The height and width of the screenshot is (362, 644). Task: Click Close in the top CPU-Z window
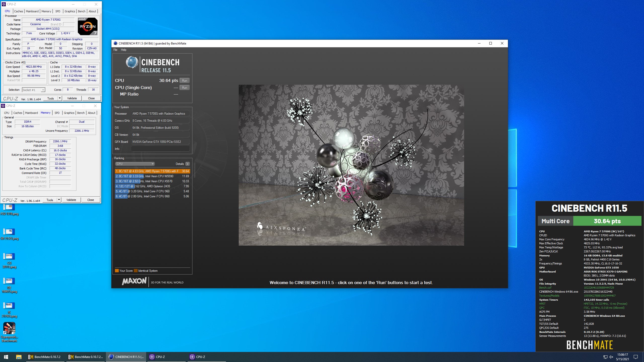click(x=91, y=98)
